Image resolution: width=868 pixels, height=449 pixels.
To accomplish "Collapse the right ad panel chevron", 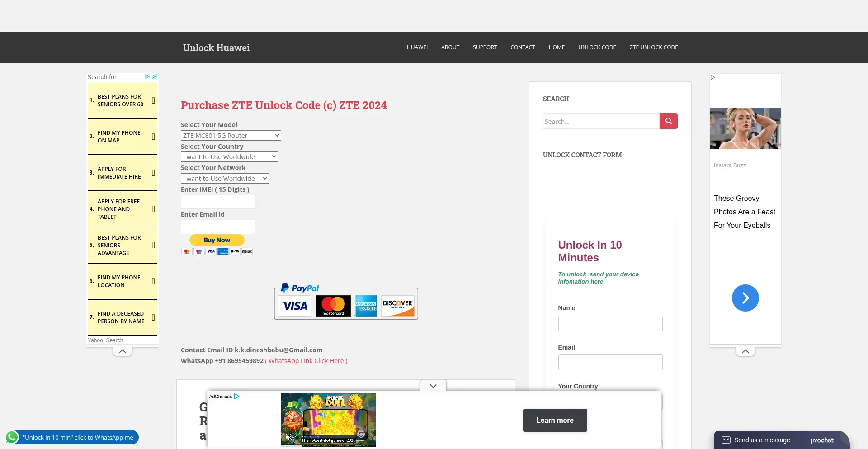I will tap(745, 351).
